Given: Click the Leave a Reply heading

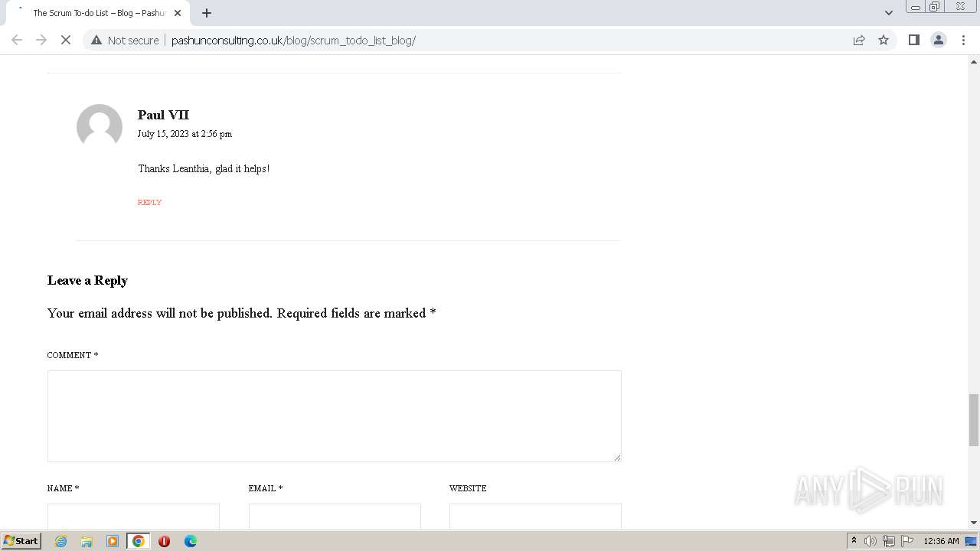Looking at the screenshot, I should pyautogui.click(x=87, y=281).
